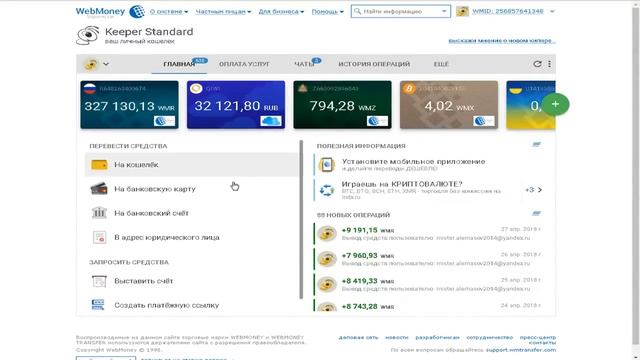Click the yellow wallet icon next to На кошелёк

(99, 164)
